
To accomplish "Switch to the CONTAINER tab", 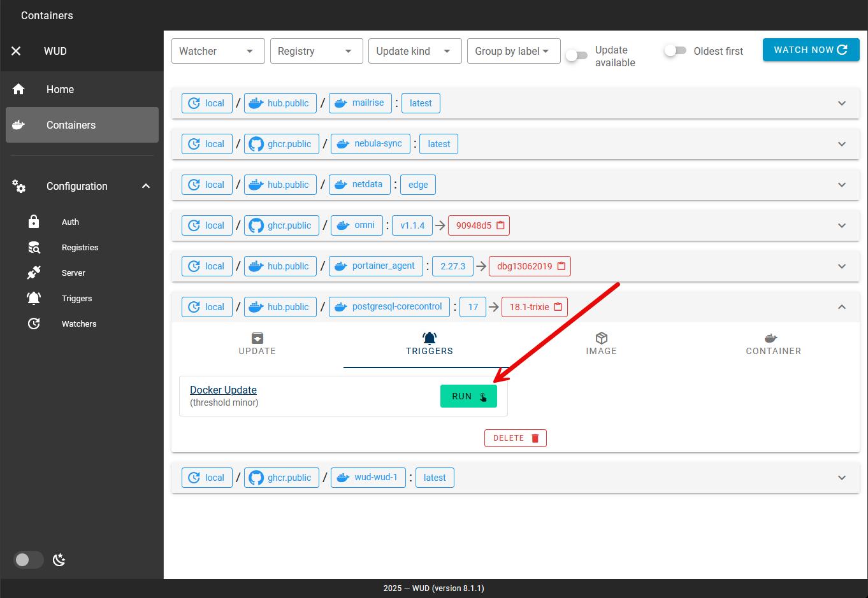I will tap(774, 345).
